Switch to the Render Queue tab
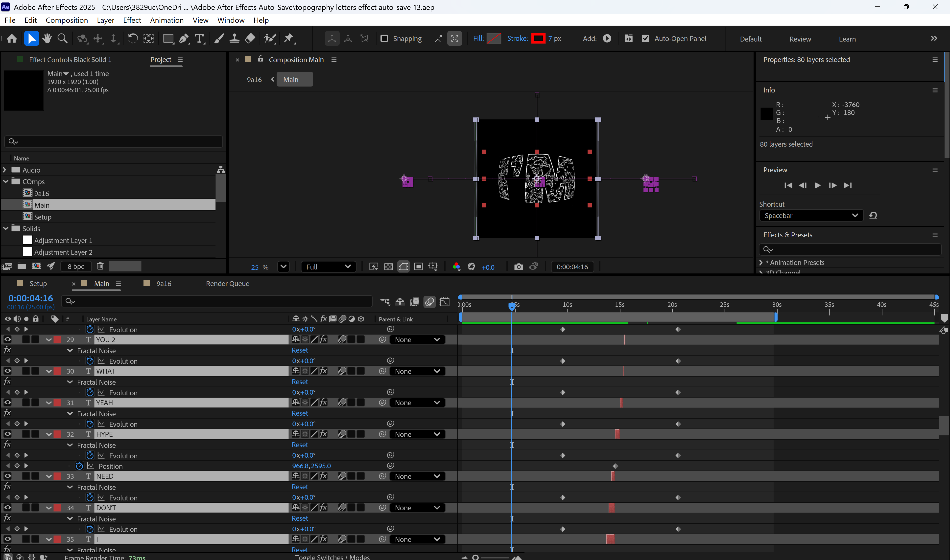The height and width of the screenshot is (560, 950). tap(227, 283)
